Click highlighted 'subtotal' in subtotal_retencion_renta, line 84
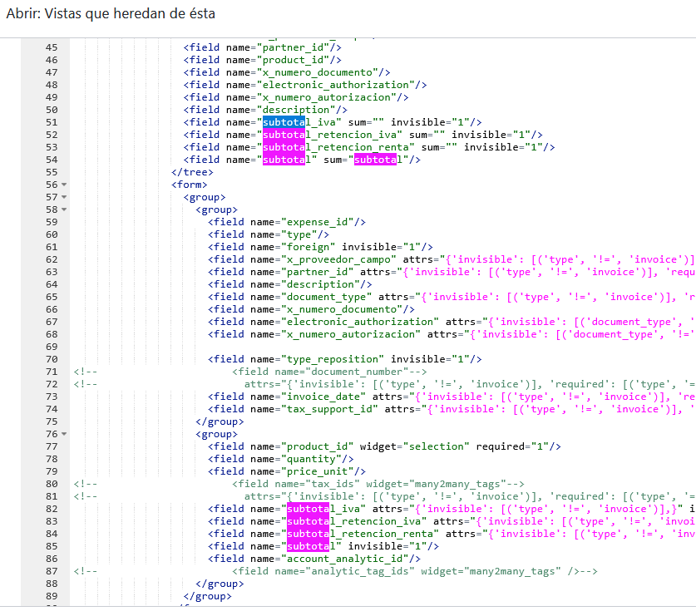696x616 pixels. 308,534
